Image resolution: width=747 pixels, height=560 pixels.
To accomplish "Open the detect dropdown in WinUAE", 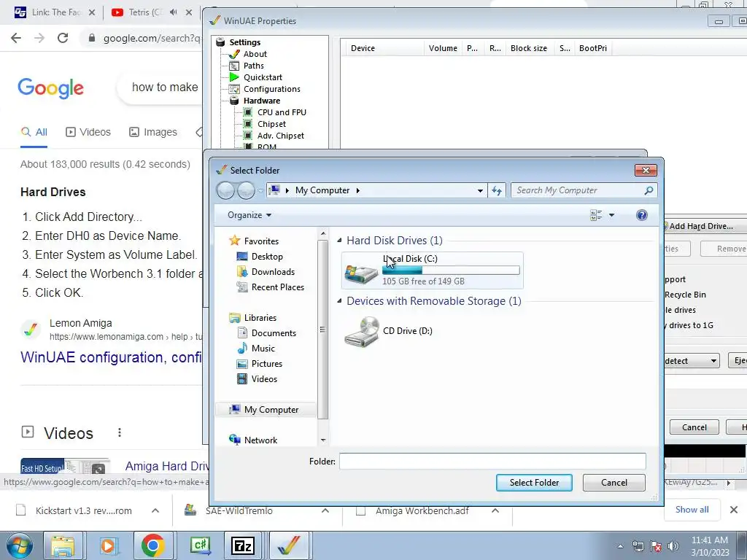I will (x=692, y=360).
